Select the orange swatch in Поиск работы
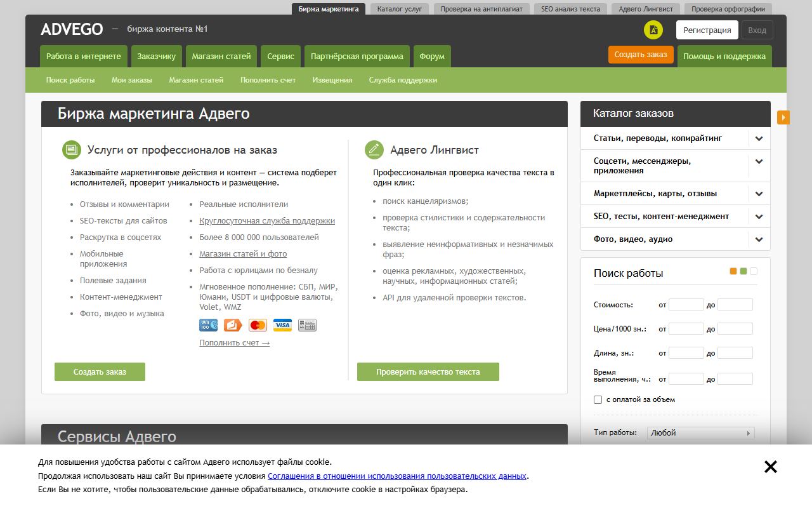This screenshot has height=508, width=812. [733, 271]
